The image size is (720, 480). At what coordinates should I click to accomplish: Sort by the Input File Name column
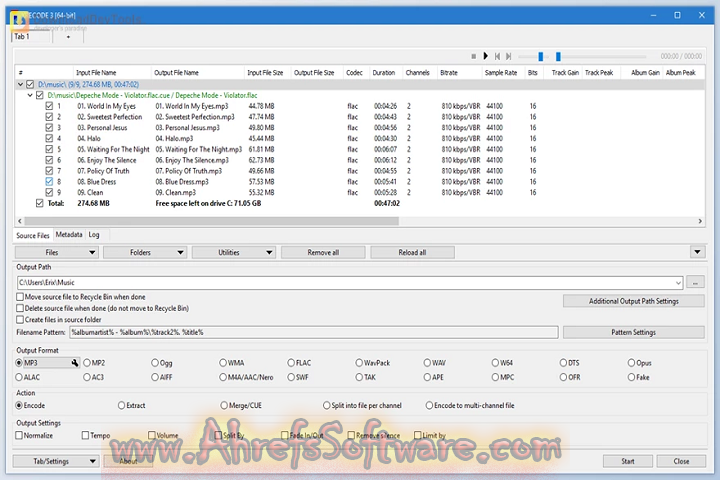point(112,73)
